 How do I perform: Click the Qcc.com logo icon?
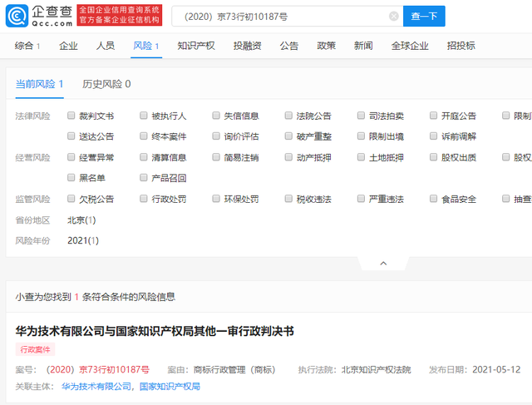coord(15,15)
